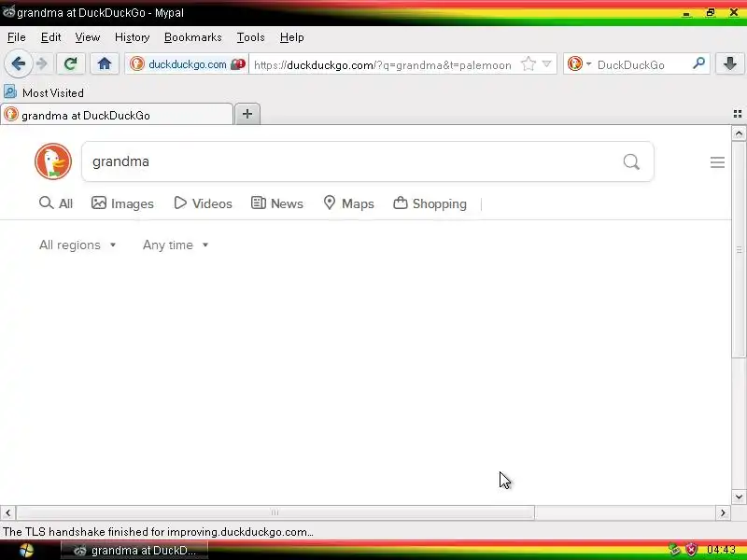
Task: Click the taskbar clock showing 04:43
Action: (x=721, y=550)
